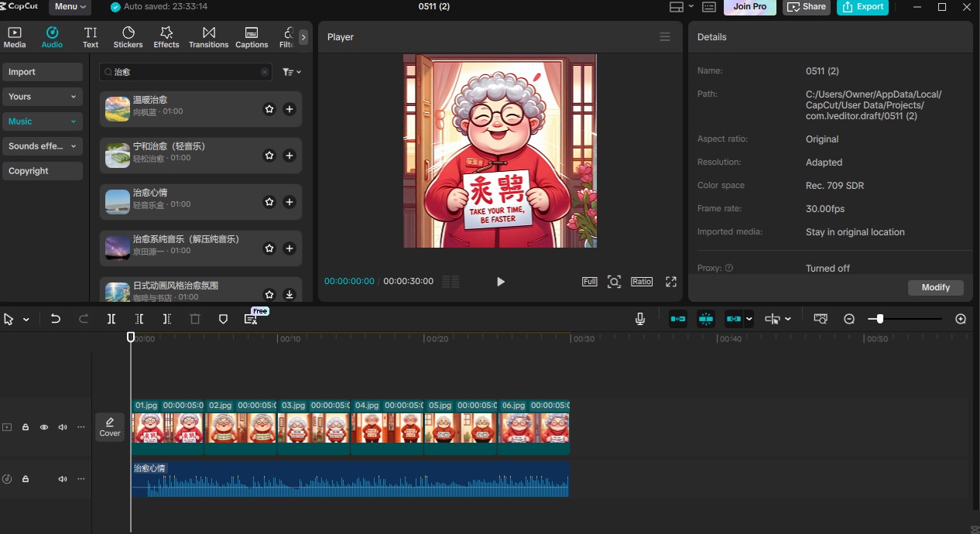Open the search filter dropdown
This screenshot has width=980, height=534.
(292, 72)
